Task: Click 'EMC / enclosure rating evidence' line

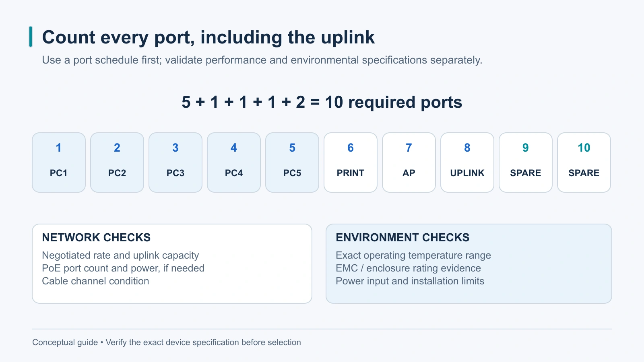Action: tap(408, 268)
